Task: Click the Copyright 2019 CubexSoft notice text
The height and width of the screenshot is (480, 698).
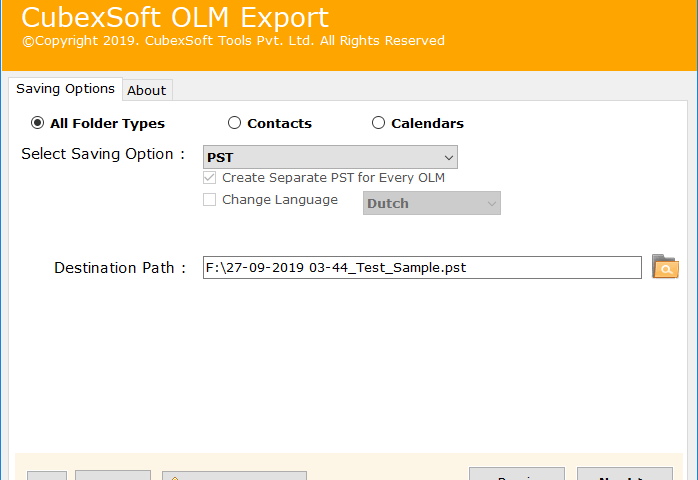Action: [x=234, y=41]
